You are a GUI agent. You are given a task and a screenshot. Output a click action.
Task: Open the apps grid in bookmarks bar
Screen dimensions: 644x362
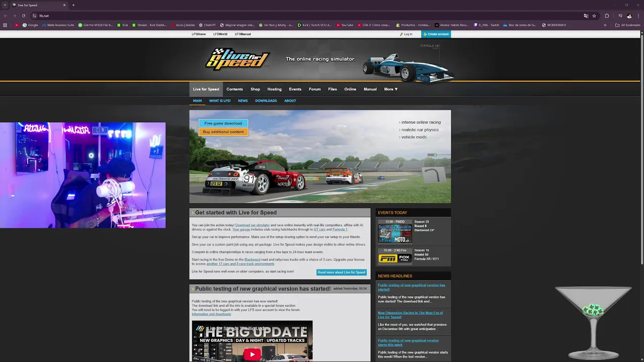(x=5, y=25)
